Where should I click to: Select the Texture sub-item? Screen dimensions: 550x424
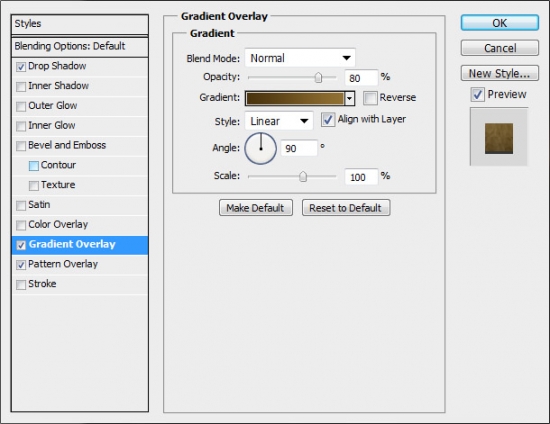[80, 186]
